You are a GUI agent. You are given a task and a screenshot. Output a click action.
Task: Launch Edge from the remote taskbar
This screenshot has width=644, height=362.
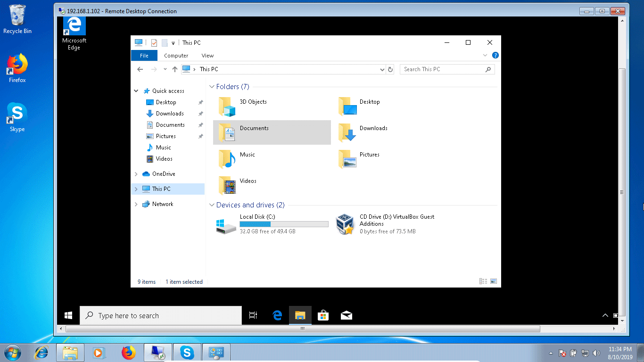pos(277,315)
